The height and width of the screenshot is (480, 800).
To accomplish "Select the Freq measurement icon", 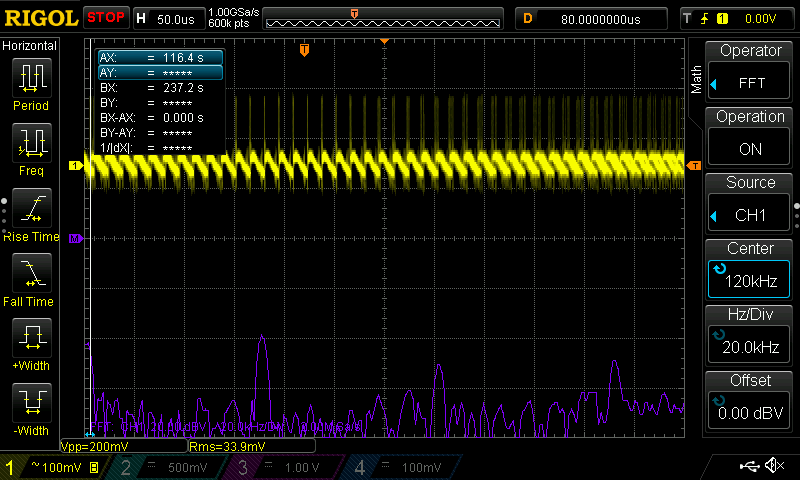I will click(x=31, y=143).
